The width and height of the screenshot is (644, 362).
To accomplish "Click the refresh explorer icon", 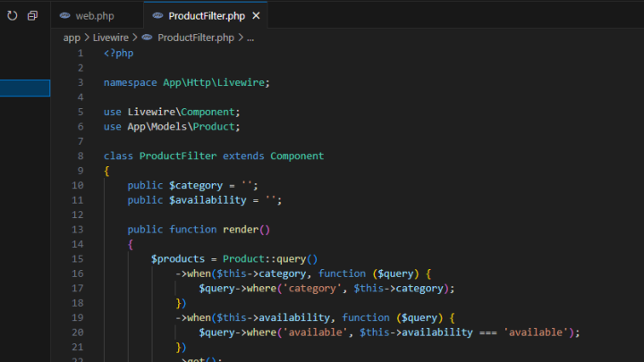I will (13, 15).
